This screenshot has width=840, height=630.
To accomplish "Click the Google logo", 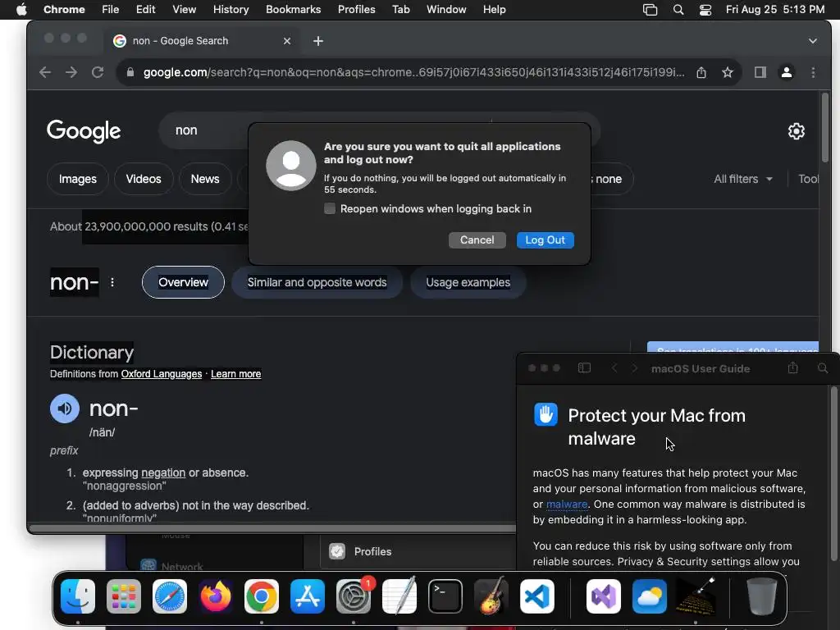I will coord(84,131).
